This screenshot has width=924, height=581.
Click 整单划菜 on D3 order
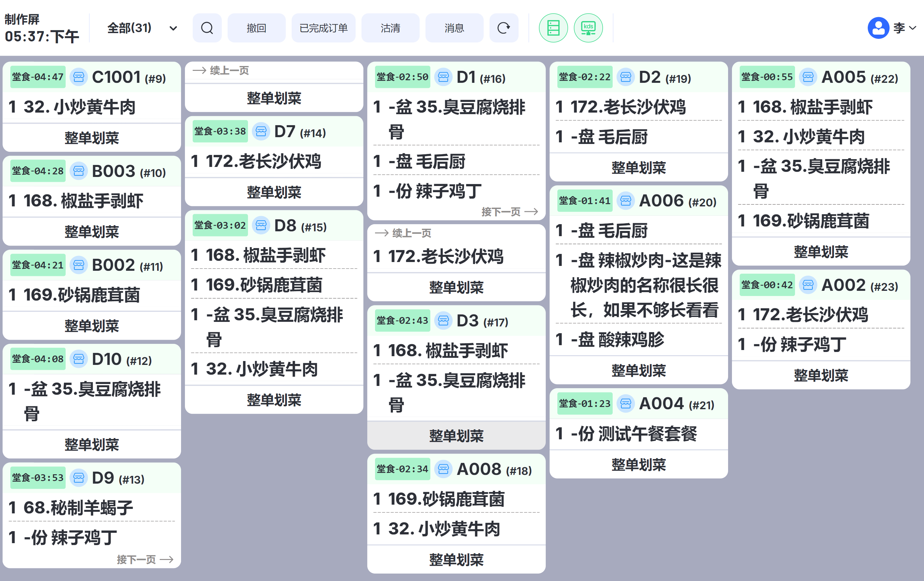click(x=456, y=435)
